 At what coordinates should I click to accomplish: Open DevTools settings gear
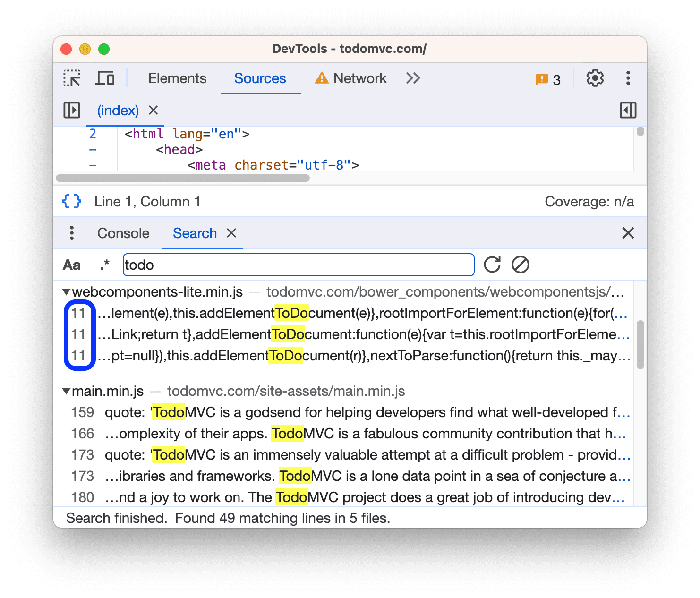pos(595,78)
